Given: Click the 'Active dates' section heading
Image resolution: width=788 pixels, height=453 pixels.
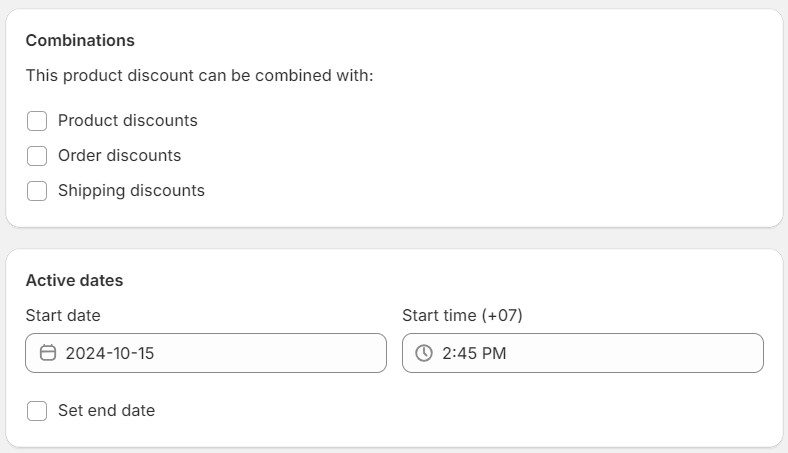Looking at the screenshot, I should 74,281.
